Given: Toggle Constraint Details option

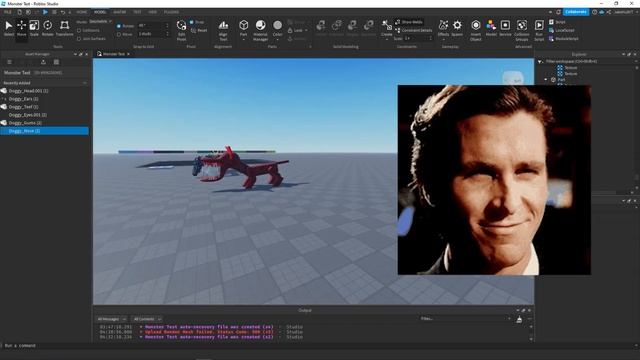Looking at the screenshot, I should (413, 30).
